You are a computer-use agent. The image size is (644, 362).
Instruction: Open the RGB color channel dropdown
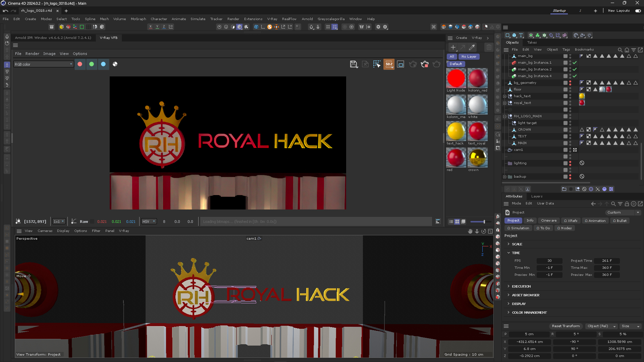[44, 64]
